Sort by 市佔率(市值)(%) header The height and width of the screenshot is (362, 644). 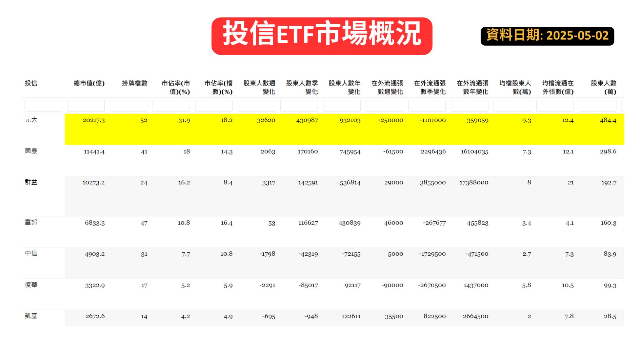coord(175,87)
